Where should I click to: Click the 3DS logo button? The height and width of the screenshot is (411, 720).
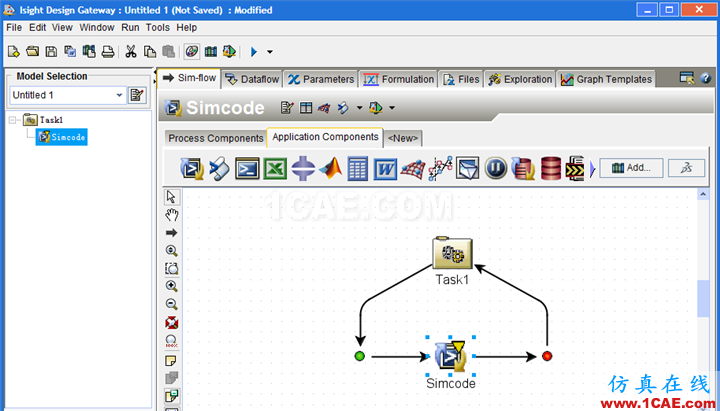(686, 168)
